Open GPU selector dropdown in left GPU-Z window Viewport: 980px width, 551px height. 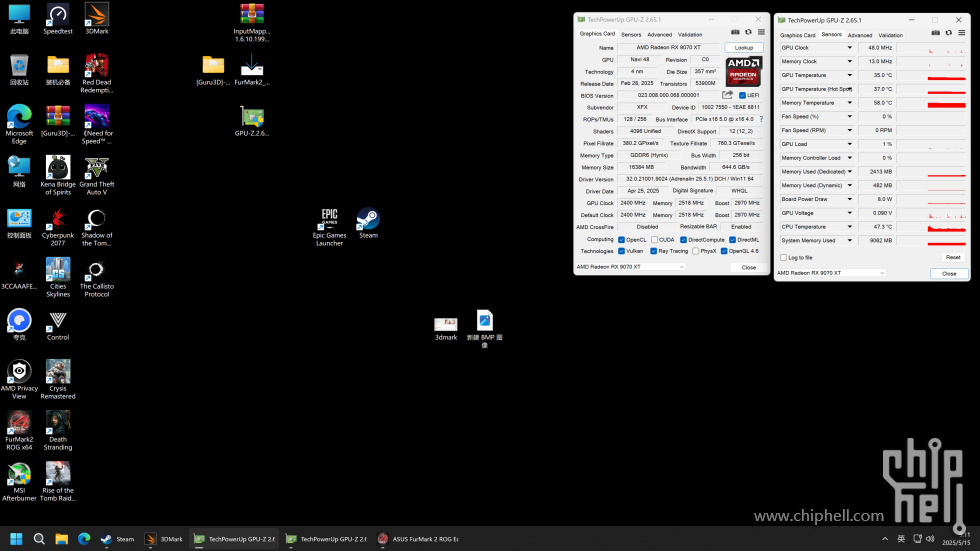tap(630, 267)
